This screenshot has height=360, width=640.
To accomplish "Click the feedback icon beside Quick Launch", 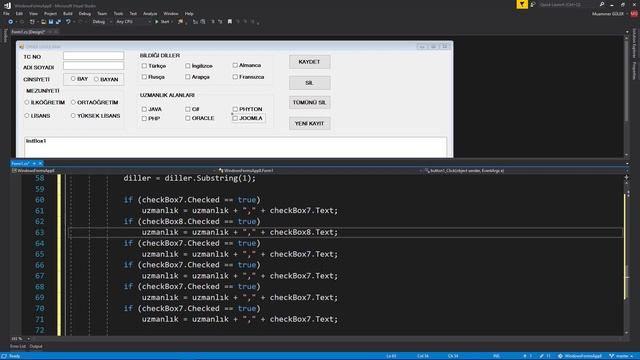I will point(533,4).
